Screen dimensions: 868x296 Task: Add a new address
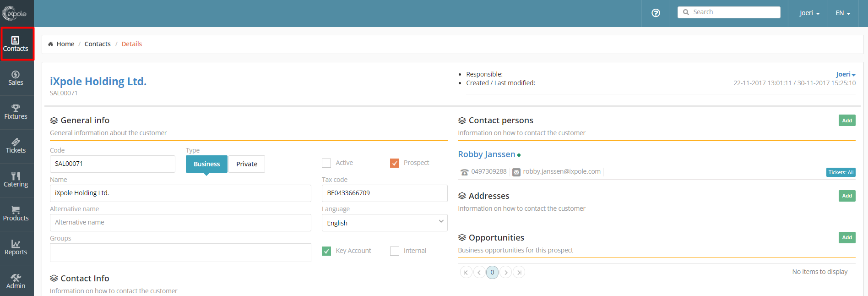click(x=847, y=196)
